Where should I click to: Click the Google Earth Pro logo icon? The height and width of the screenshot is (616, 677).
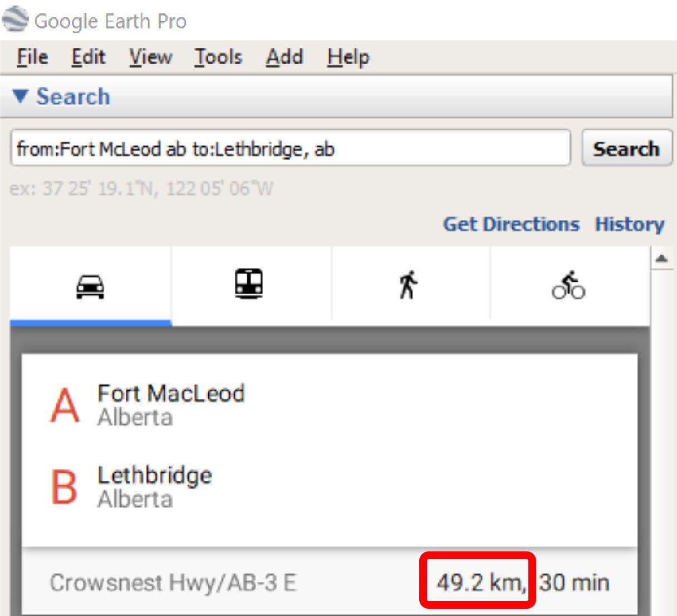pyautogui.click(x=15, y=19)
